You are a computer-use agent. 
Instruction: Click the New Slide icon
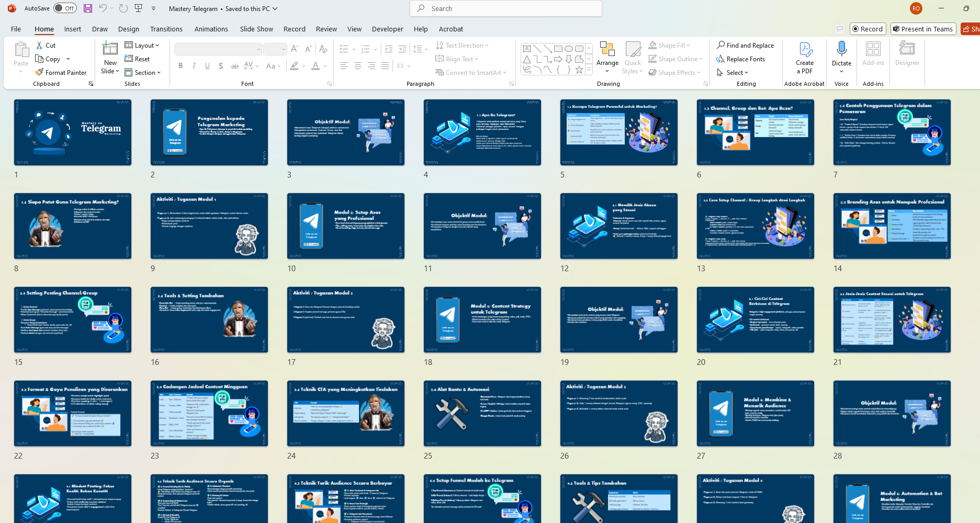[x=110, y=49]
